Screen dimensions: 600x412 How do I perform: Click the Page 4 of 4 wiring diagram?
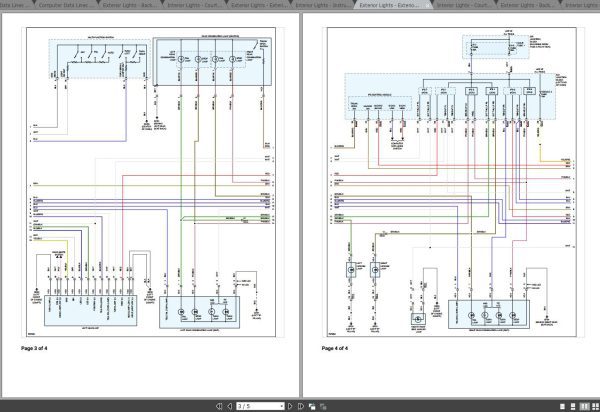tap(452, 182)
